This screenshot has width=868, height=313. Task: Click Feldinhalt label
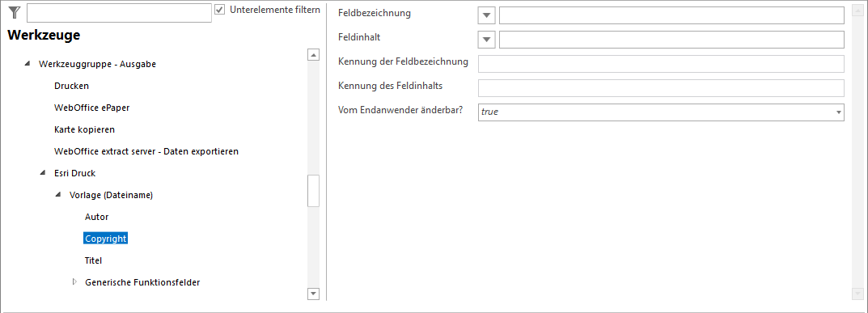[x=360, y=37]
